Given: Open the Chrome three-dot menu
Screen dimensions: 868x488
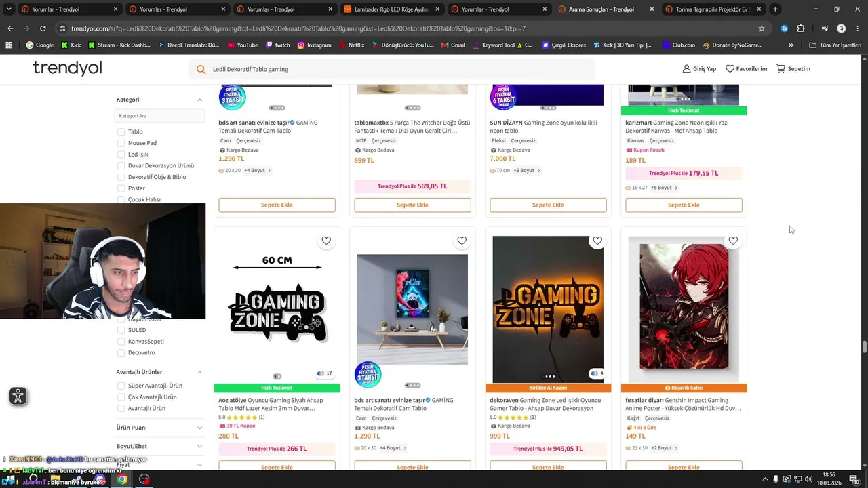Looking at the screenshot, I should 858,28.
